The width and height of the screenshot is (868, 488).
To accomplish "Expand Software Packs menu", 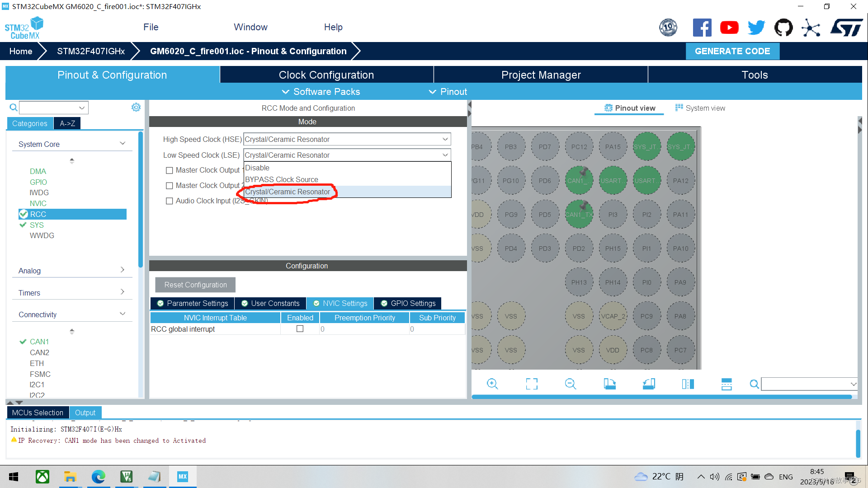I will tap(321, 92).
